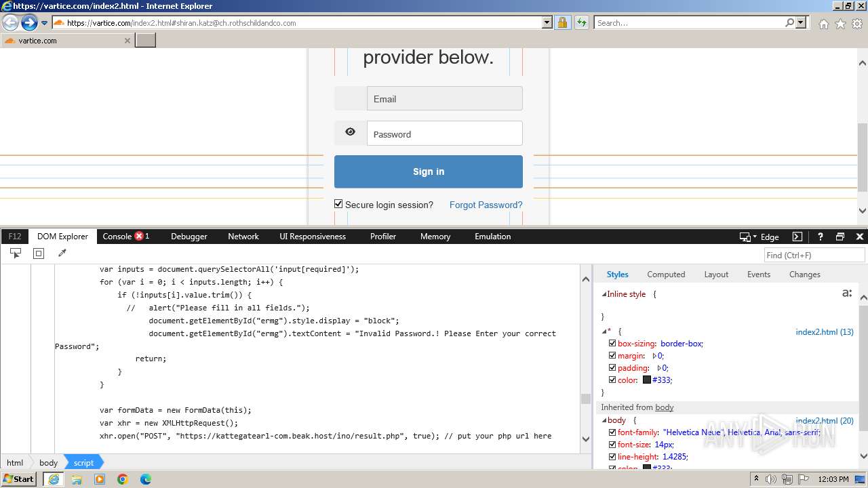The width and height of the screenshot is (868, 488).
Task: Open the Memory tab
Action: [x=435, y=237]
